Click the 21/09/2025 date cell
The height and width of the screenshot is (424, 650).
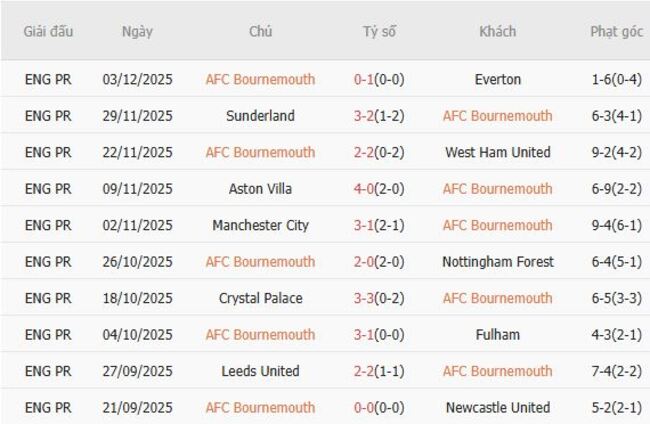(137, 408)
